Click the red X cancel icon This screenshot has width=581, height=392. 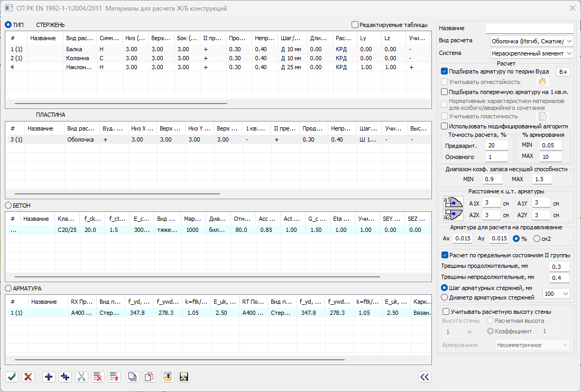click(29, 377)
